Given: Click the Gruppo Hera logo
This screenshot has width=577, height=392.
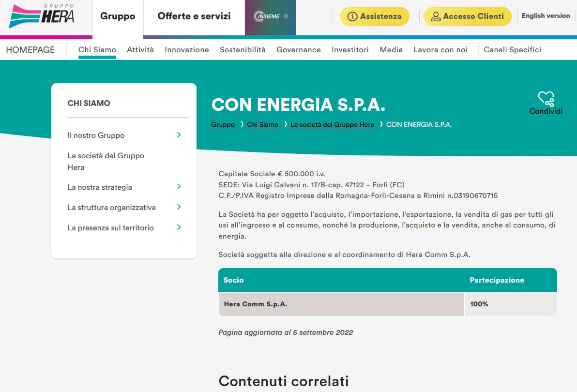Looking at the screenshot, I should [x=42, y=16].
